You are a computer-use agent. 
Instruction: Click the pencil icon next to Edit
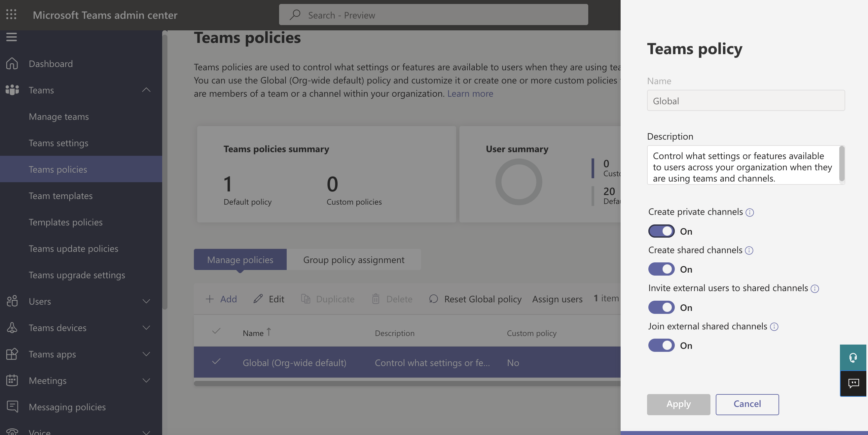258,299
